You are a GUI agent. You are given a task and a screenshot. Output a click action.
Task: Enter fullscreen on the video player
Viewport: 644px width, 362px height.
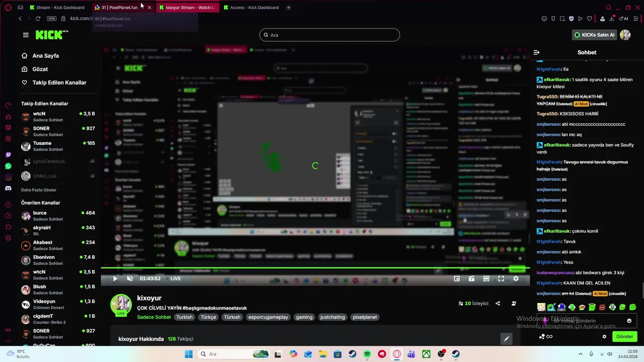pos(501,279)
